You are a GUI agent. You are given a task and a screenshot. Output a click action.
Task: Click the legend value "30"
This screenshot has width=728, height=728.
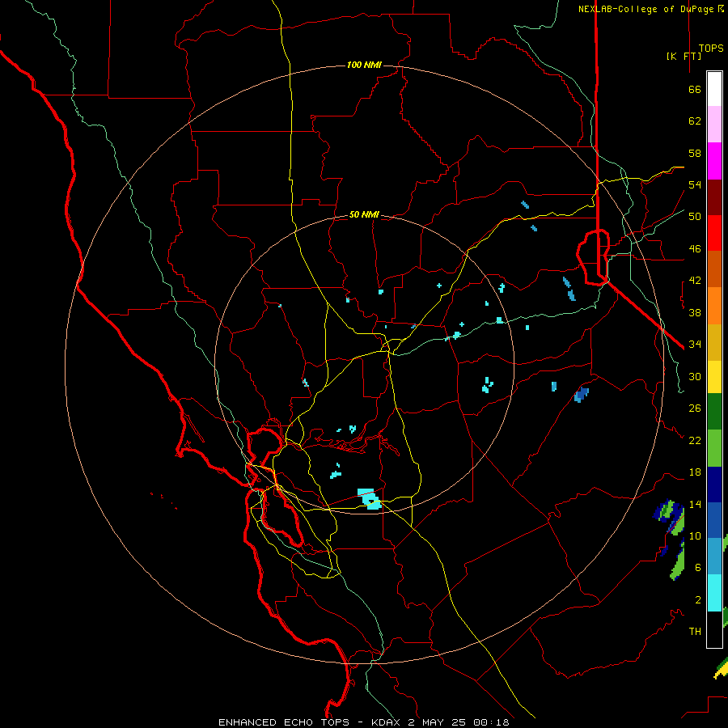tap(695, 376)
